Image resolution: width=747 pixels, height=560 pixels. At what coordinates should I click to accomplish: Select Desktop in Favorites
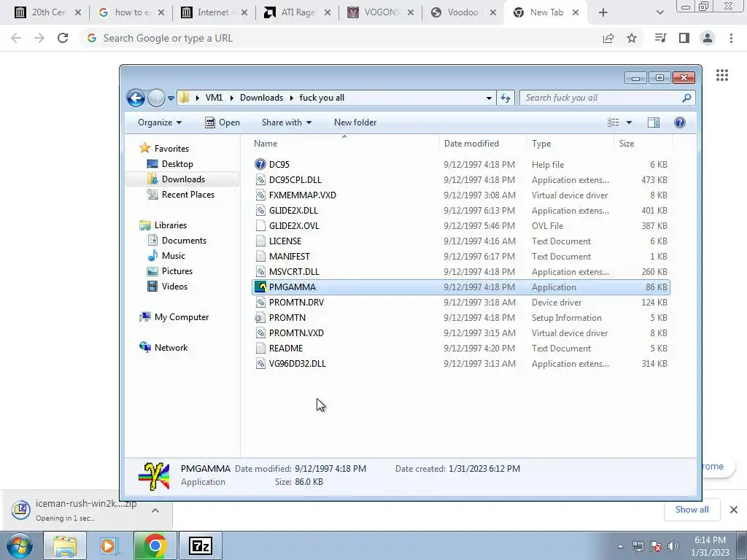pos(177,164)
